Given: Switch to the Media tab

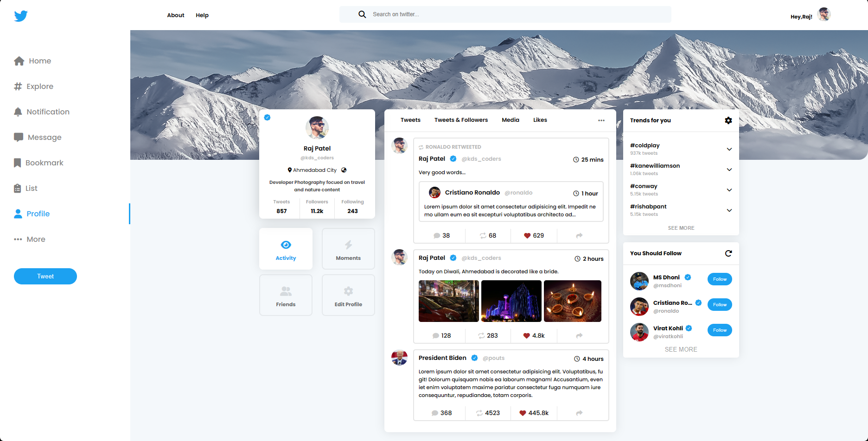Looking at the screenshot, I should click(x=510, y=120).
